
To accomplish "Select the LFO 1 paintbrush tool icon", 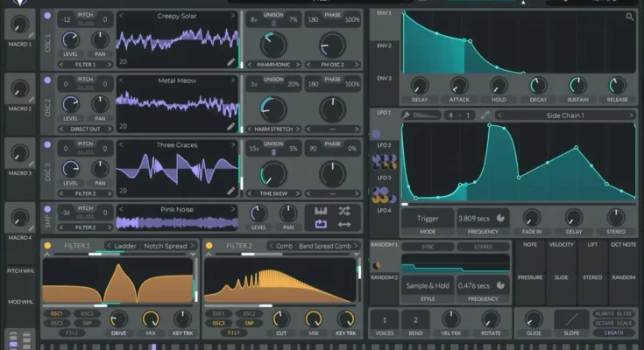I will tap(407, 115).
